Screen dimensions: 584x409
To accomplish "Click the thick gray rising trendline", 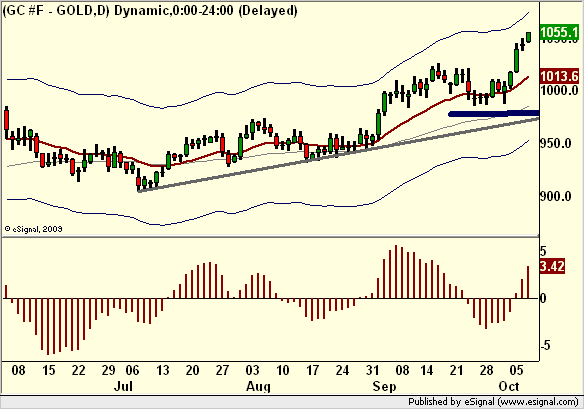I will (338, 155).
